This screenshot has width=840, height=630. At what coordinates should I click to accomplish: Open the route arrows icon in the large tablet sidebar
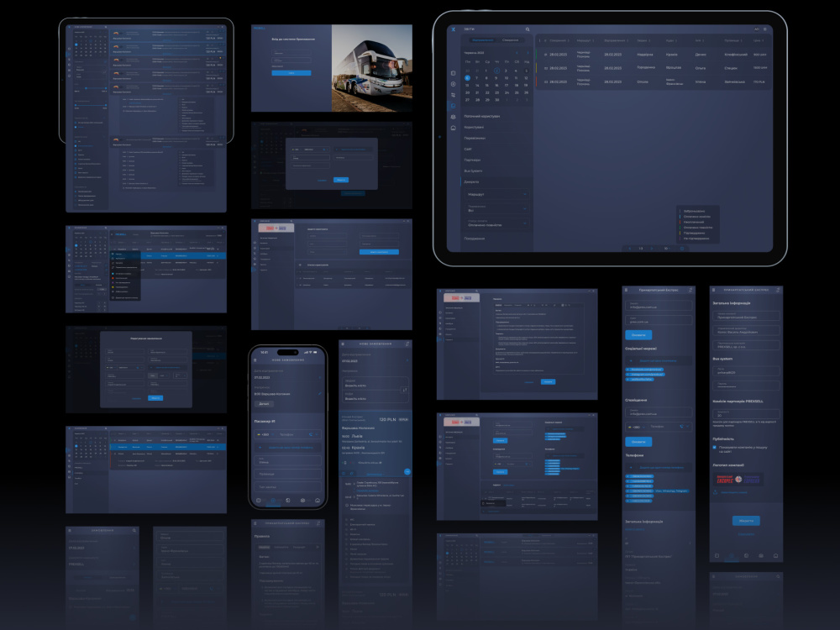point(454,95)
